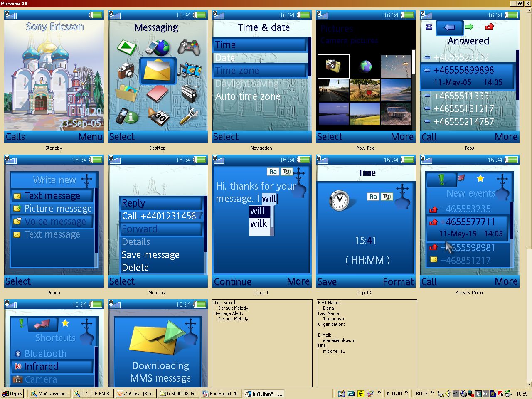Click the clock icon in Input 2 preview
The height and width of the screenshot is (399, 532).
(x=339, y=200)
